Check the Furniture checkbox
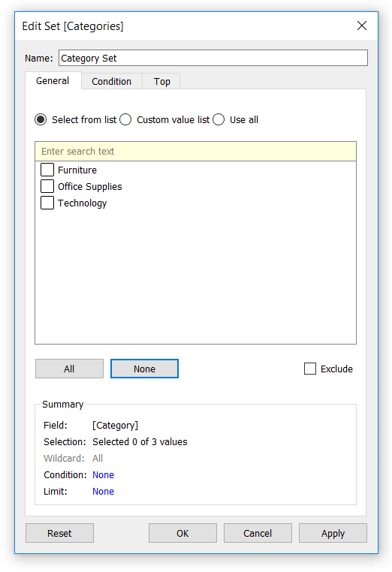Viewport: 392px width, 572px height. pos(47,170)
